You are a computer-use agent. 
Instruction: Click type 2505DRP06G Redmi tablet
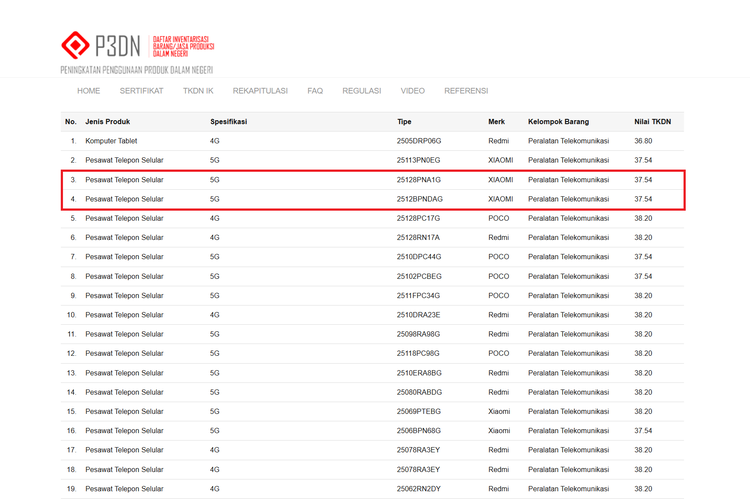point(419,141)
